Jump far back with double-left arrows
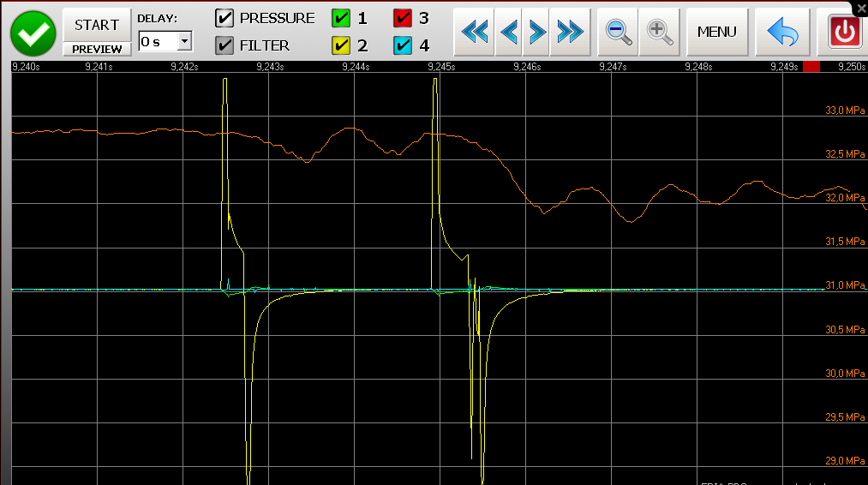The image size is (868, 485). click(x=475, y=32)
